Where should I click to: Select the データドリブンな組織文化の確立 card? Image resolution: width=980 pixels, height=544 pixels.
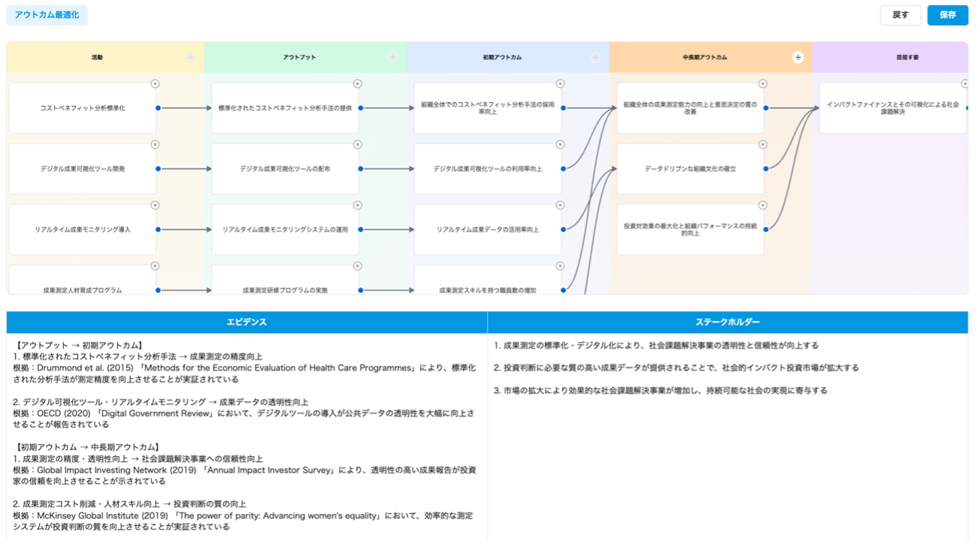pos(691,169)
